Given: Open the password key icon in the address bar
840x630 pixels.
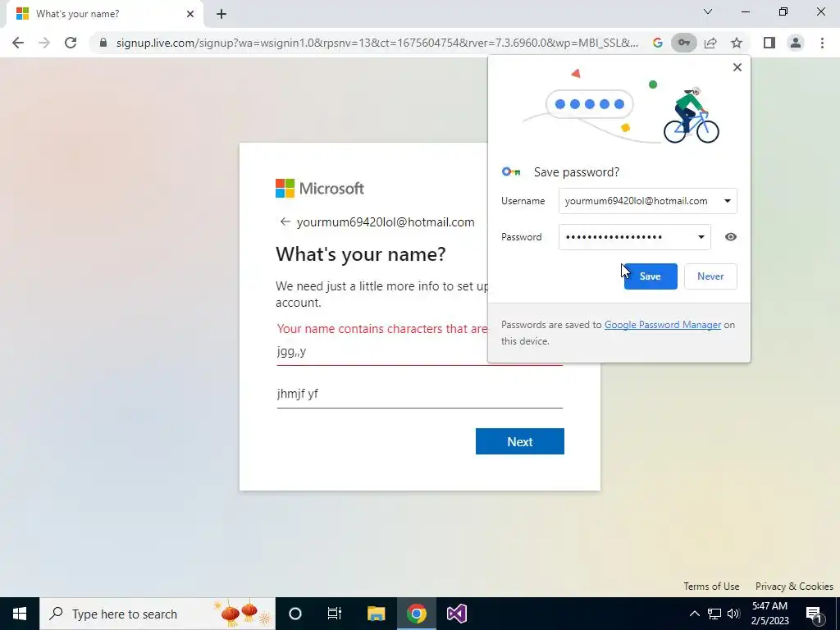Looking at the screenshot, I should [x=683, y=43].
